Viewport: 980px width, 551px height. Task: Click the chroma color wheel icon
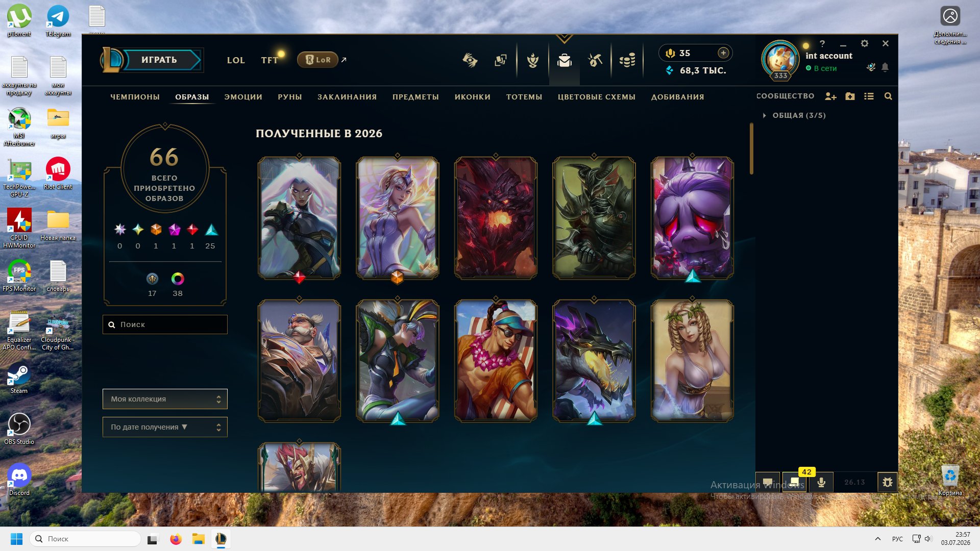click(178, 279)
